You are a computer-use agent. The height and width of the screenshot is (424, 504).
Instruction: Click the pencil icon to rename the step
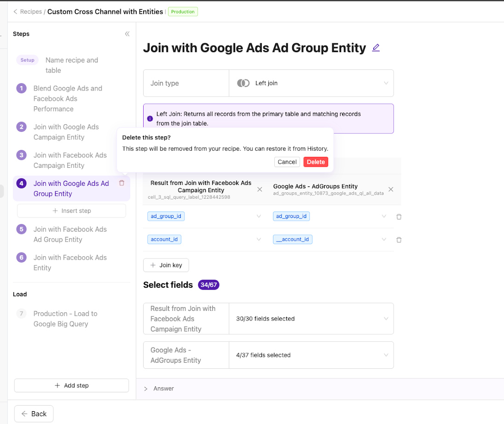tap(376, 48)
